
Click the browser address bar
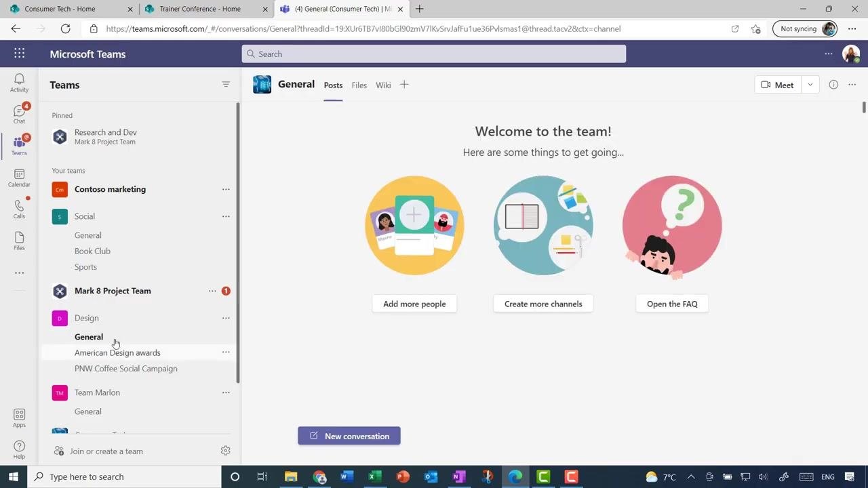(x=407, y=28)
